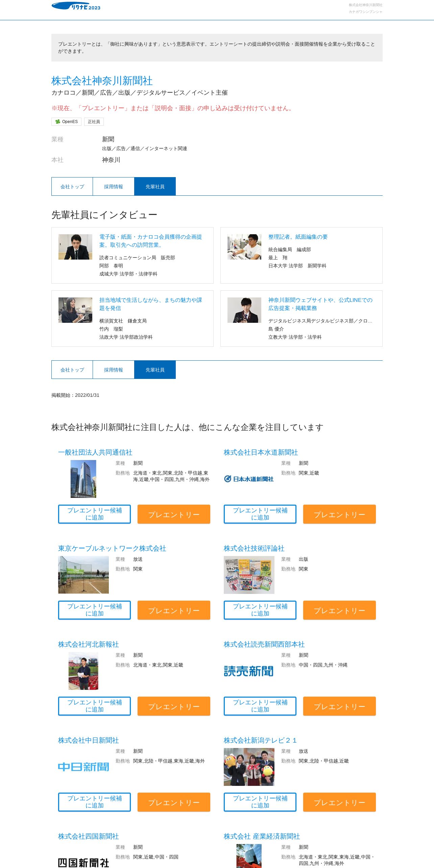Viewport: 434px width, 868px height.
Task: Click the 掲載開始：2022/01/31 date text
Action: click(x=75, y=395)
